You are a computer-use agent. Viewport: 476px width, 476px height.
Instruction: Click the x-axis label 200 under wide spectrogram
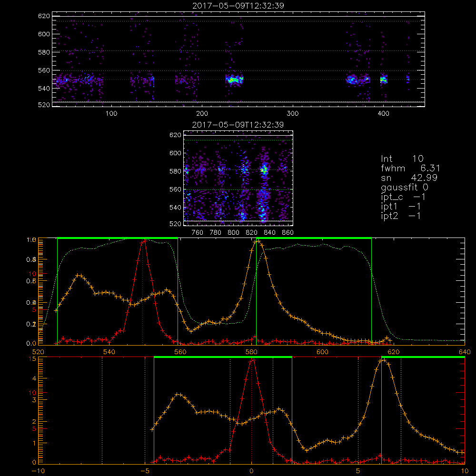click(202, 114)
